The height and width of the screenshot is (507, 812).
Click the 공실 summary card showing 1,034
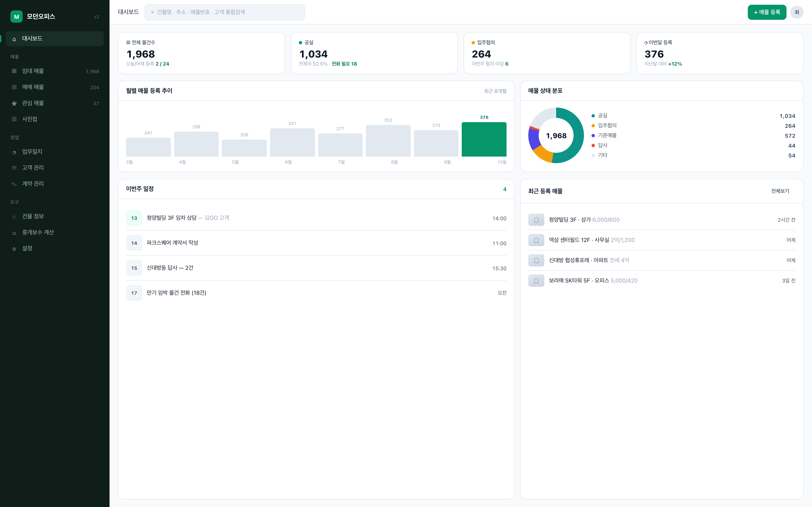pos(374,53)
